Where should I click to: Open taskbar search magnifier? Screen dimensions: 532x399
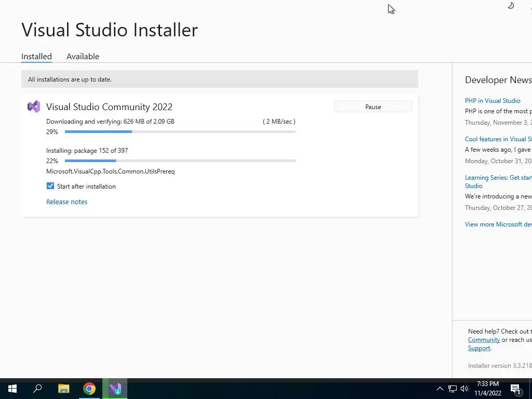point(37,389)
